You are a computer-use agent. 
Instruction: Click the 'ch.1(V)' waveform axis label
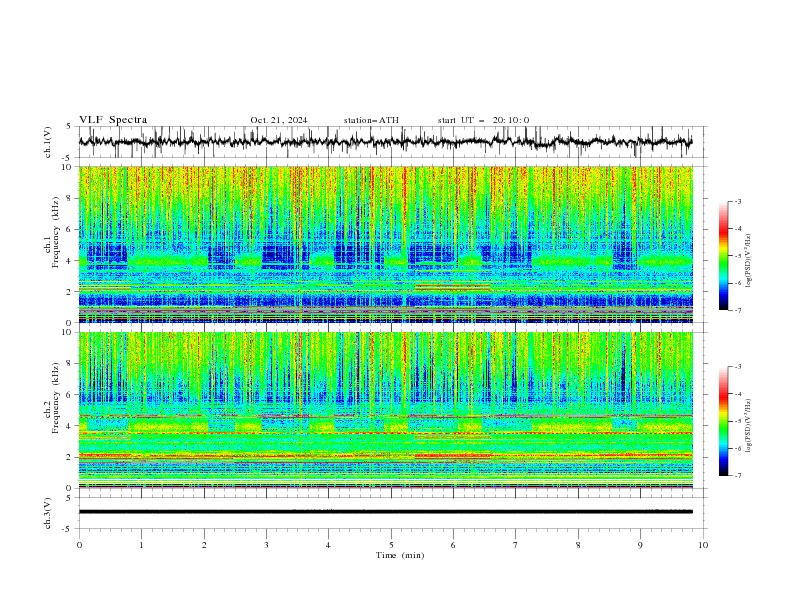pos(48,142)
